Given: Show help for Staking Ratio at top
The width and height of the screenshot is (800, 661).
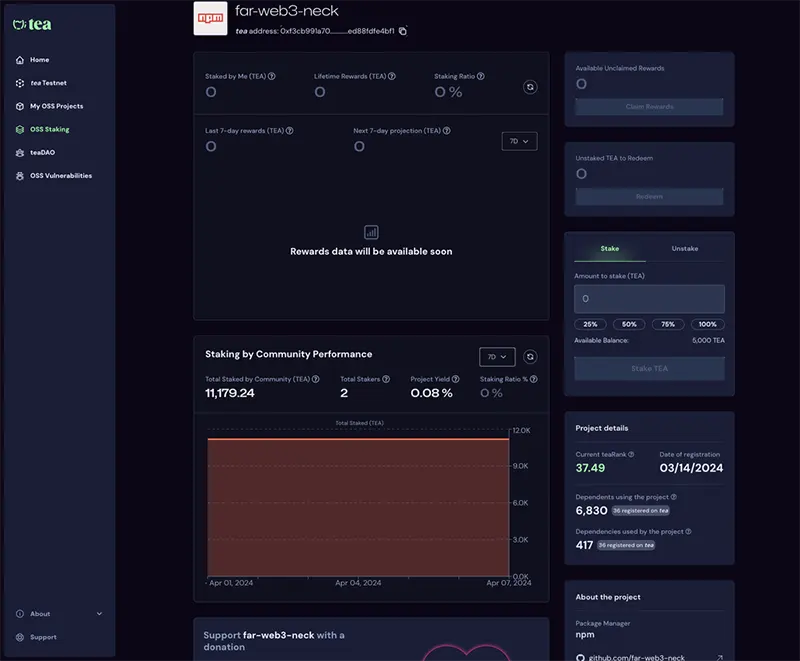Looking at the screenshot, I should coord(481,77).
